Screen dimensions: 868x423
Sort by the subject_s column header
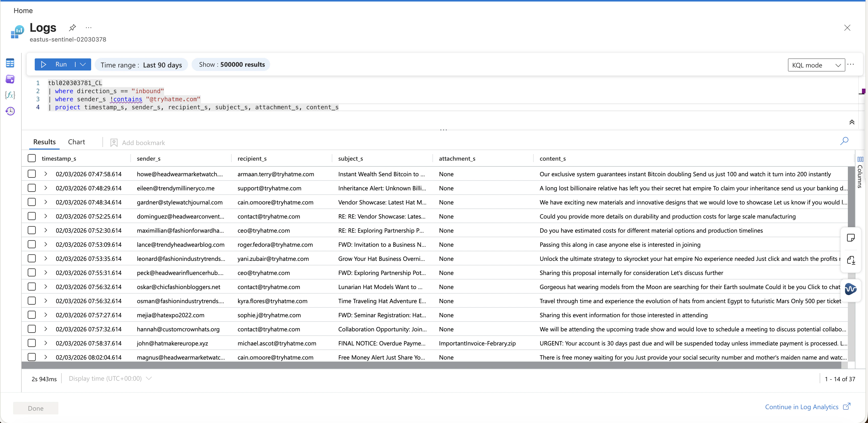tap(350, 158)
